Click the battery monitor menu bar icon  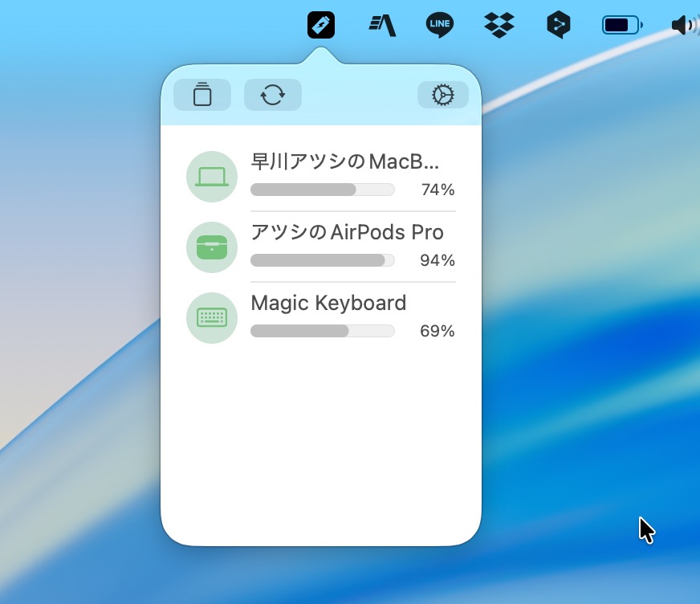tap(321, 25)
